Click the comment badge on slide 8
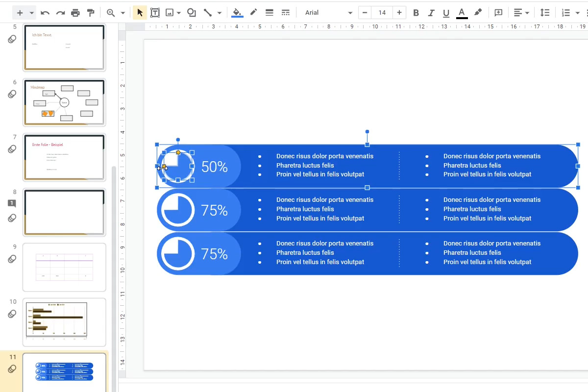Screen dimensions: 588x392 tap(12, 203)
